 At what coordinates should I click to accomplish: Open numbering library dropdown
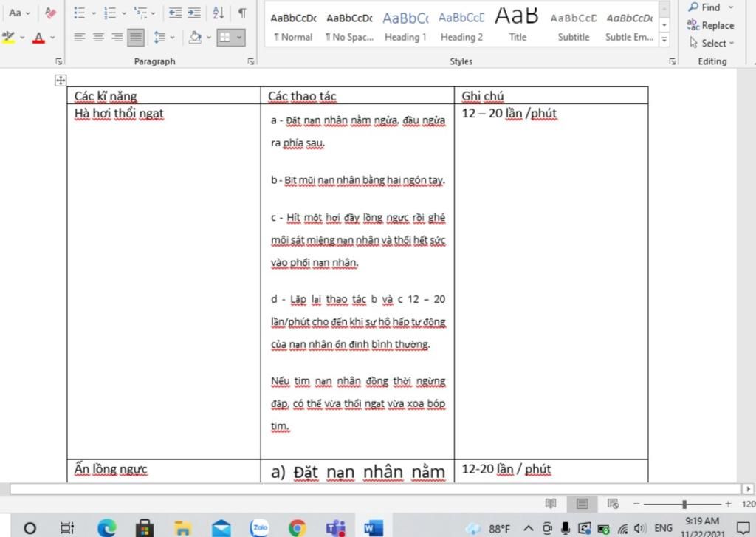pyautogui.click(x=124, y=13)
